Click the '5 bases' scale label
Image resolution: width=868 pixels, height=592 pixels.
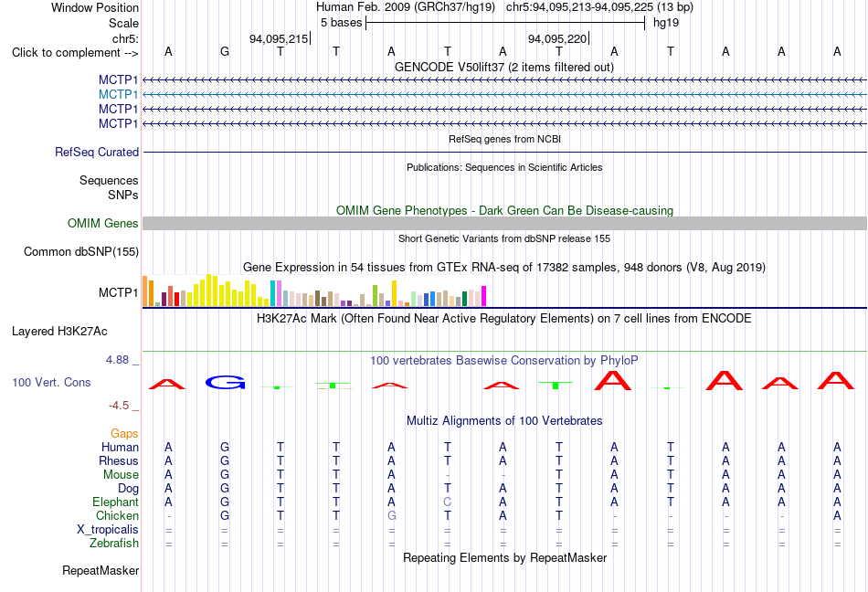(x=341, y=23)
